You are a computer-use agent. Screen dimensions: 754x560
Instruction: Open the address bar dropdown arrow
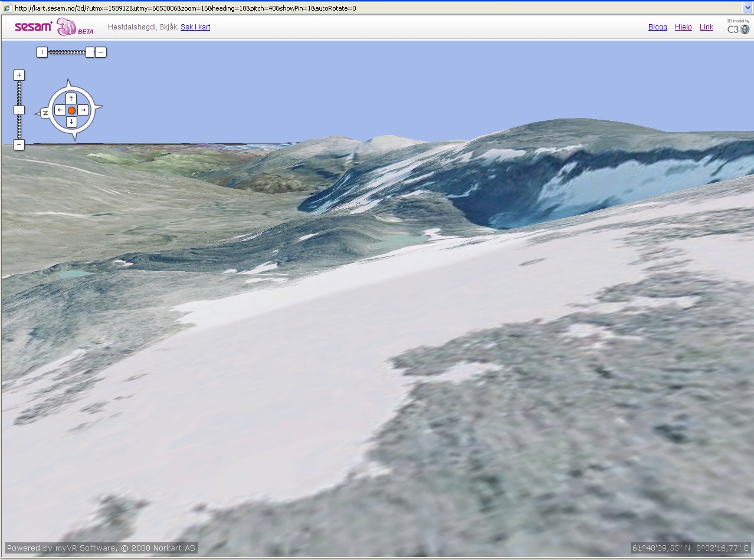click(747, 8)
